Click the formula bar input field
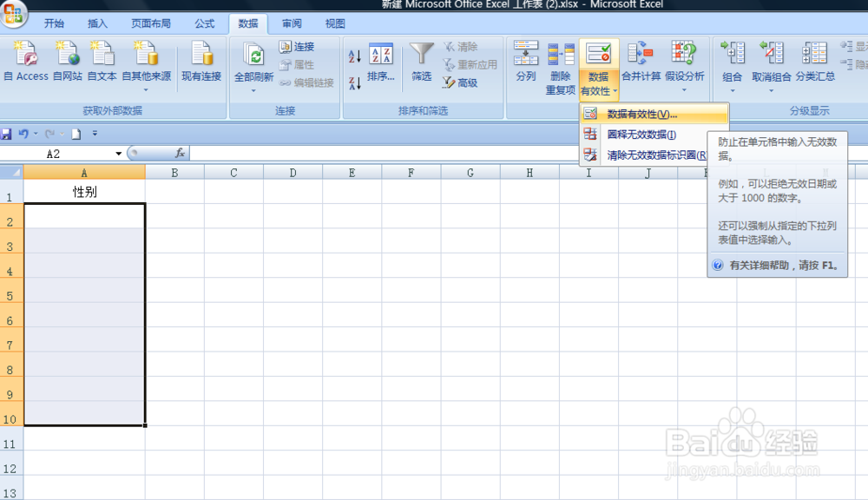Screen dimensions: 868x500 385,154
